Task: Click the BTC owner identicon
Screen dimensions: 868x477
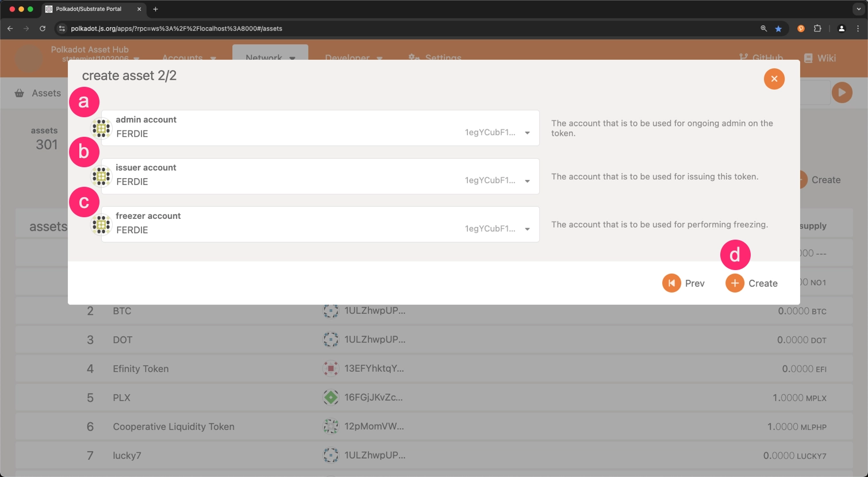Action: point(331,311)
